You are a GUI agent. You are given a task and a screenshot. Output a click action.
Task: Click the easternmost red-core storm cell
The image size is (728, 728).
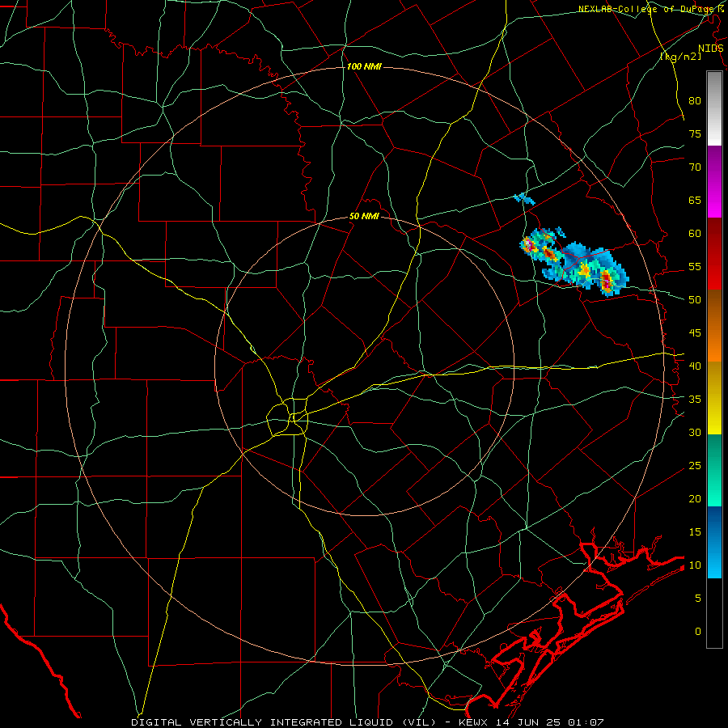(607, 281)
